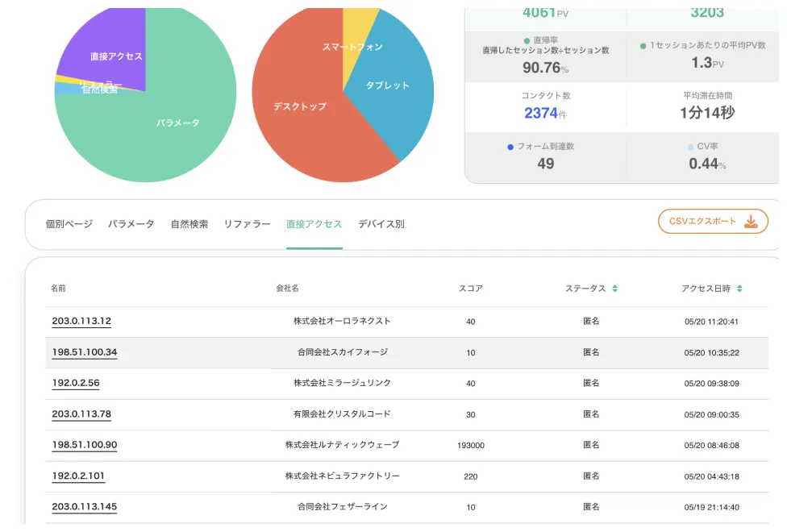Viewport: 787px width, 532px height.
Task: Click the light dot beside CV率
Action: (x=690, y=147)
